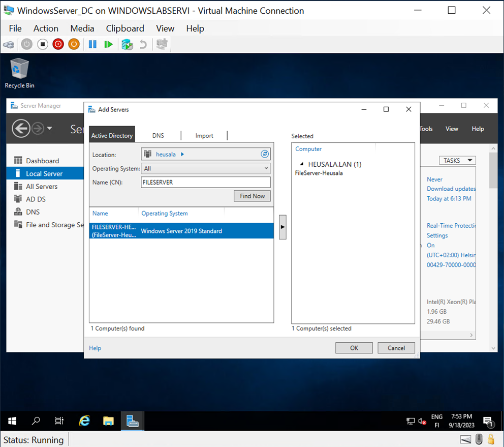Click the Help link in Add Servers
504x447 pixels.
tap(94, 348)
